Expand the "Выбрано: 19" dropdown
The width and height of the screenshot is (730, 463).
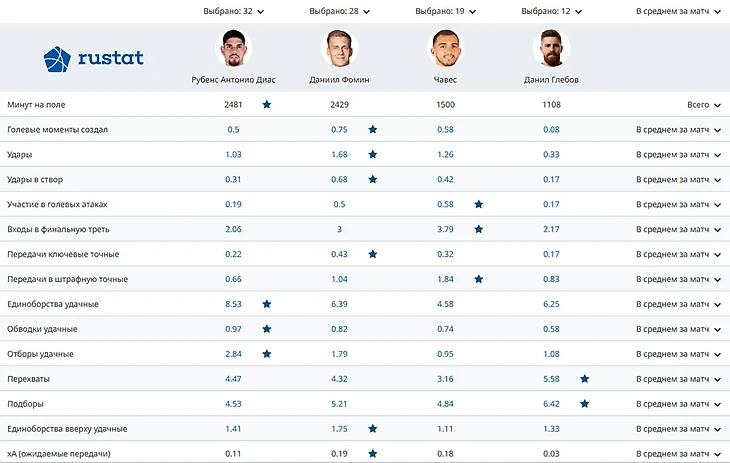click(445, 12)
